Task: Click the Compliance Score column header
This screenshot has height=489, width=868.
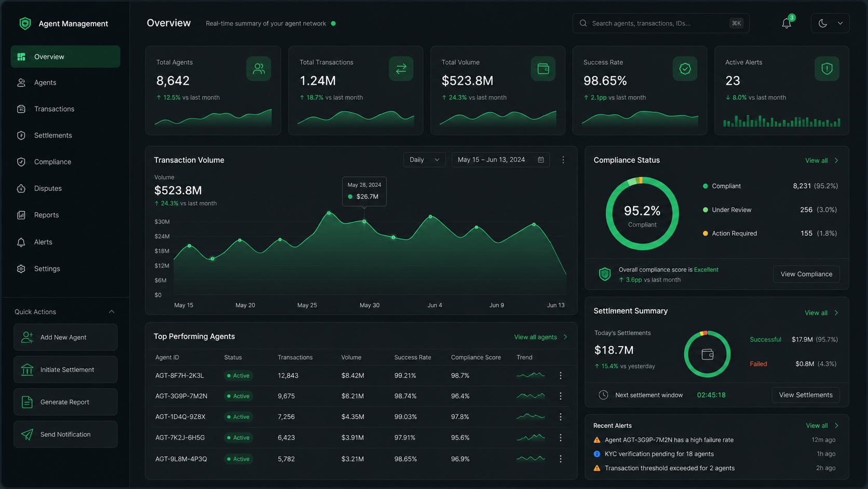Action: pos(476,358)
